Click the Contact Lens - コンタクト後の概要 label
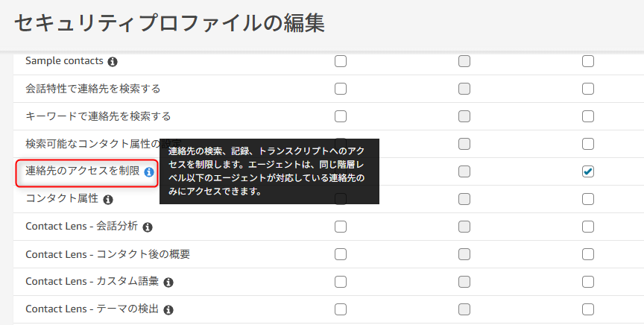 pos(107,254)
